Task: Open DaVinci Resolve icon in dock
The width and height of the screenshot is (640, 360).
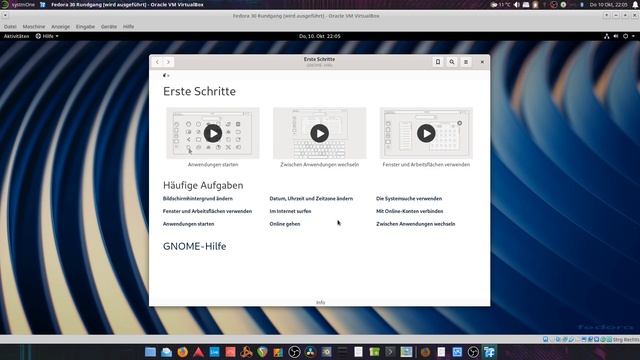Action: 310,352
